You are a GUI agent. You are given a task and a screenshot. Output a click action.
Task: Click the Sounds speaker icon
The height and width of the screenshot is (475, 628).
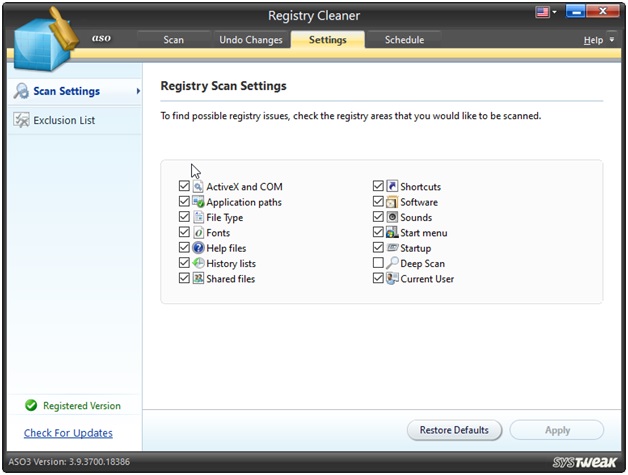tap(392, 217)
